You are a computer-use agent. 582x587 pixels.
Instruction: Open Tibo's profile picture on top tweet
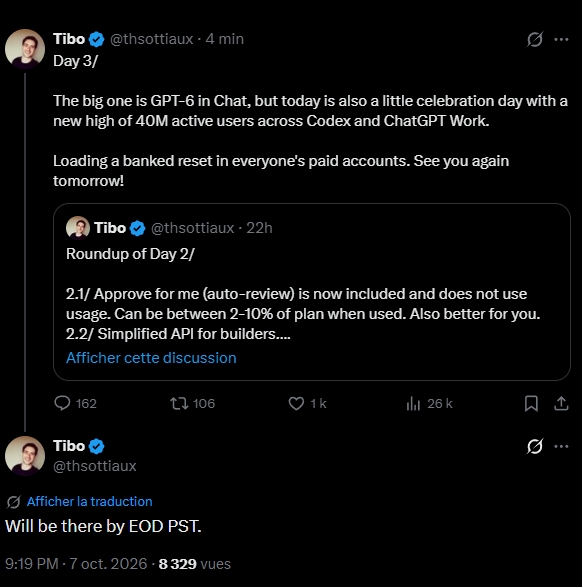(25, 49)
